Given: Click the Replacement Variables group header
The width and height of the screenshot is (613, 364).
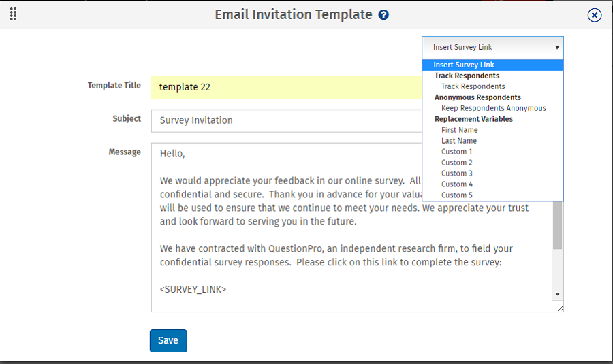Looking at the screenshot, I should [473, 119].
